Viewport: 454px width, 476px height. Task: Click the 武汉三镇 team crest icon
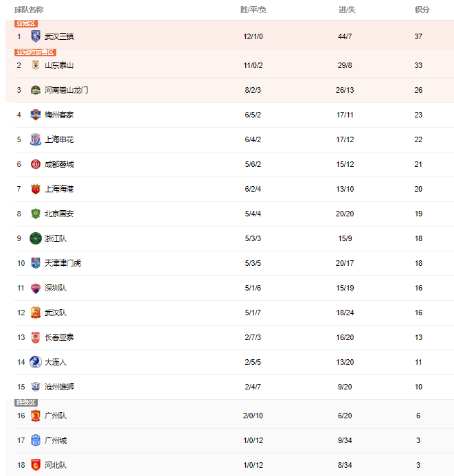[36, 36]
